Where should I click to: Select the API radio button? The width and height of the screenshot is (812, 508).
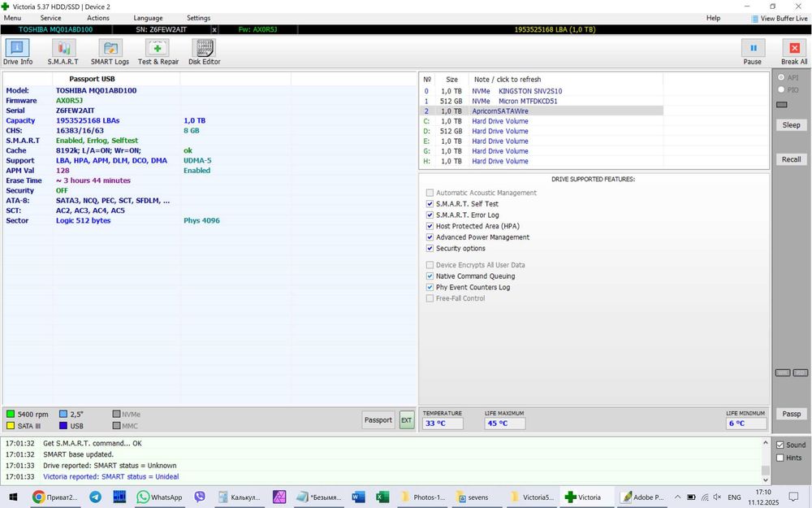coord(781,77)
